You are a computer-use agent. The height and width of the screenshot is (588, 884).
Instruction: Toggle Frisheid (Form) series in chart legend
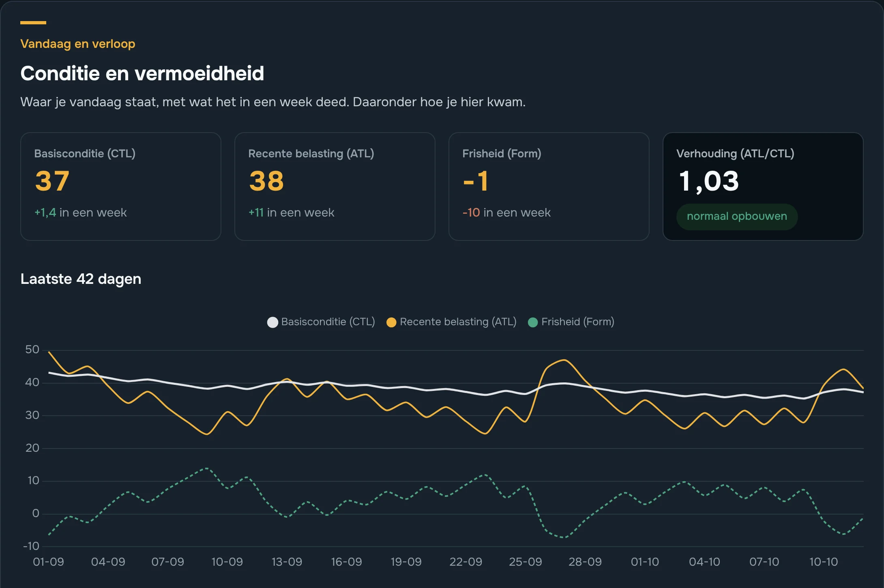point(571,322)
